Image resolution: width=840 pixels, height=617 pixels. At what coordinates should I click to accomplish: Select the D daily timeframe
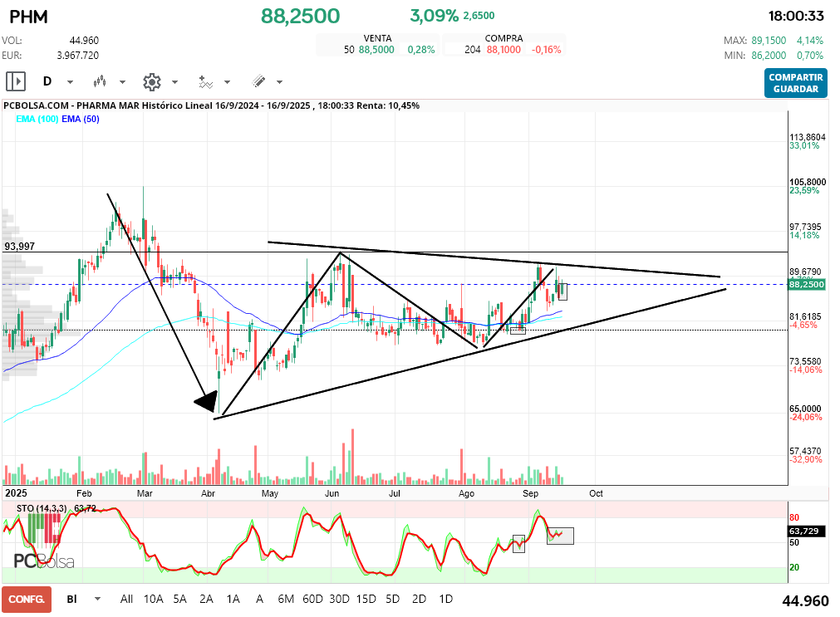point(47,81)
